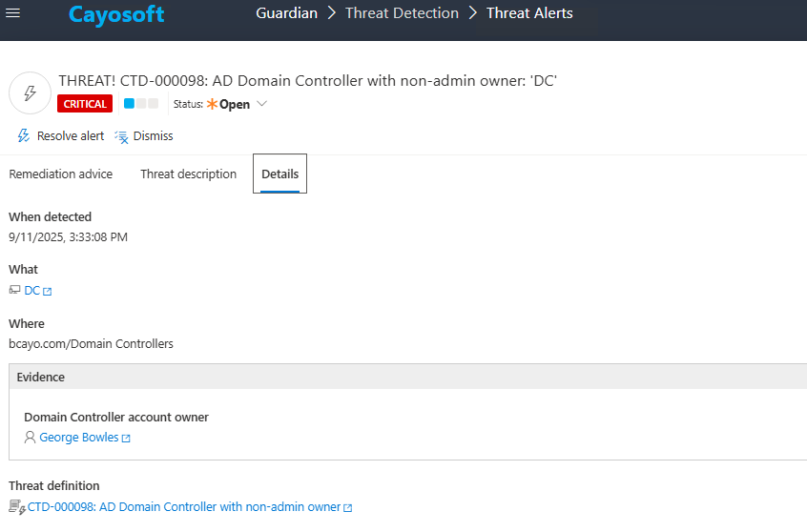Open the Threat description tab
The width and height of the screenshot is (807, 532).
pyautogui.click(x=188, y=174)
